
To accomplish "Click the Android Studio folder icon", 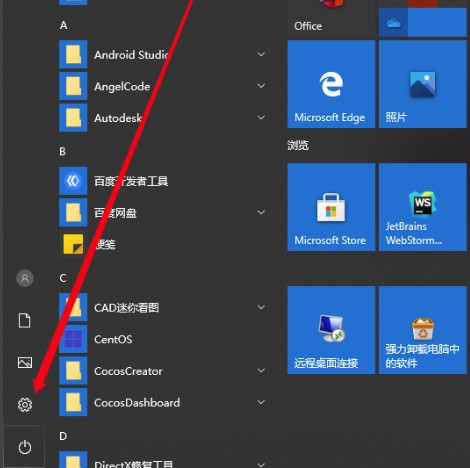I will click(x=73, y=54).
